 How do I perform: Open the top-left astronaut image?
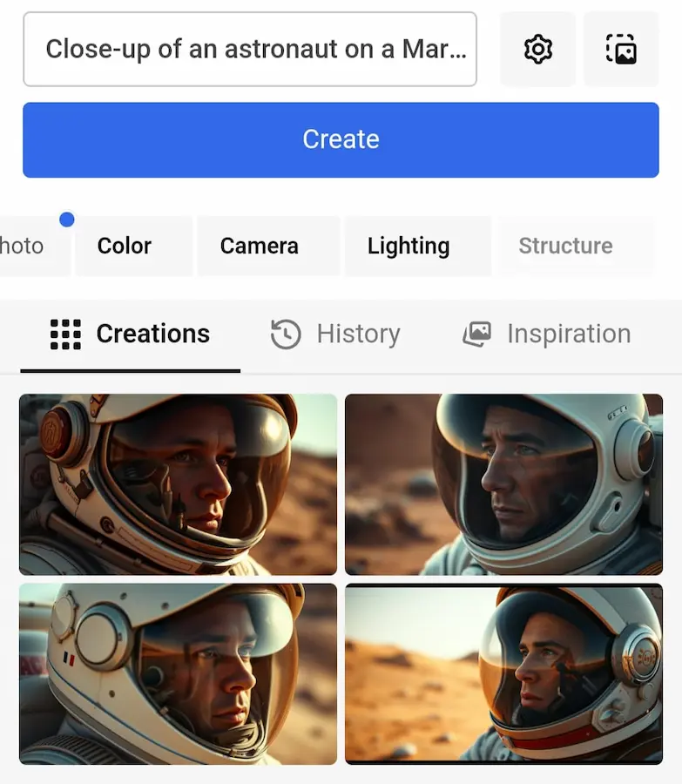(x=178, y=484)
